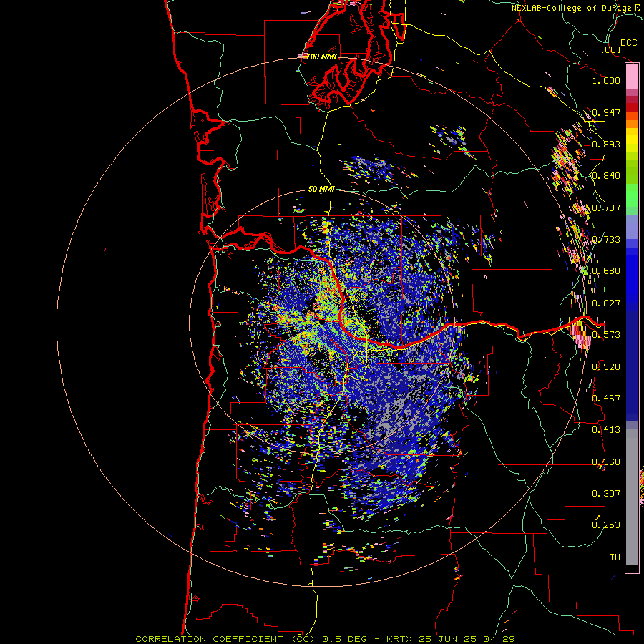644x644 pixels.
Task: Click the 0.253 legend value
Action: (606, 525)
